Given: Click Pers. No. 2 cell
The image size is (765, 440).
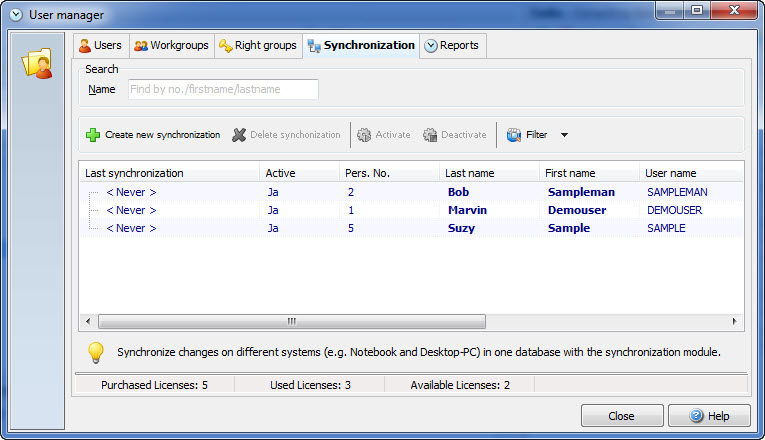Looking at the screenshot, I should pos(351,192).
